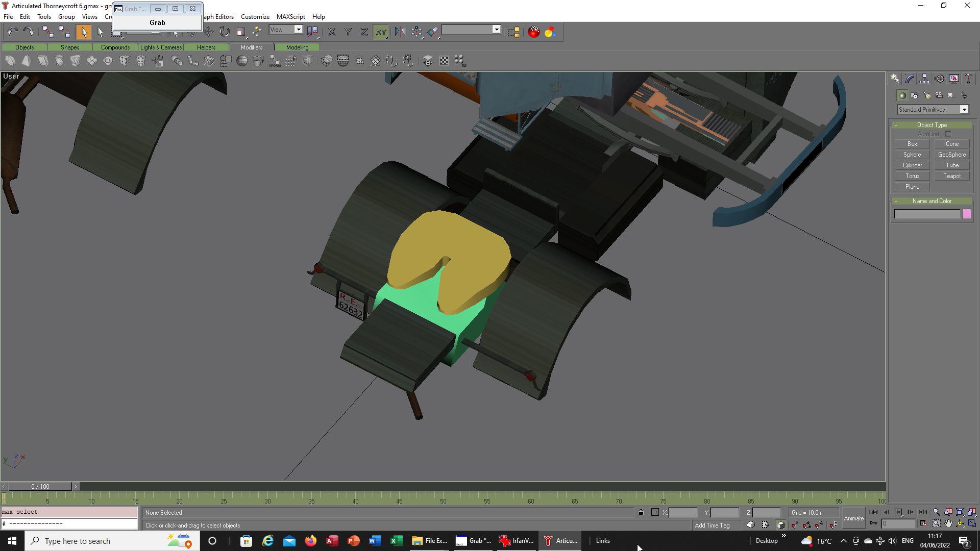980x551 pixels.
Task: Select the Lights category icon
Action: pyautogui.click(x=926, y=95)
